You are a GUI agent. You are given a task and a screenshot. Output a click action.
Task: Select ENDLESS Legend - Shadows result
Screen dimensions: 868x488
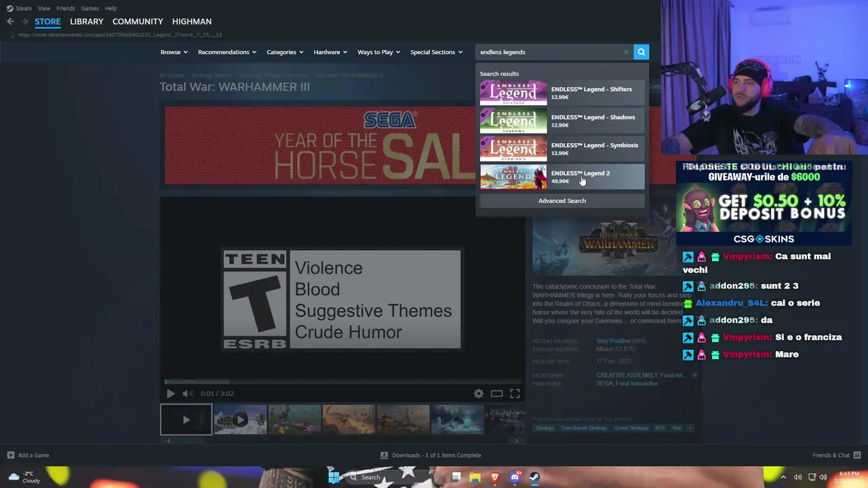coord(562,121)
